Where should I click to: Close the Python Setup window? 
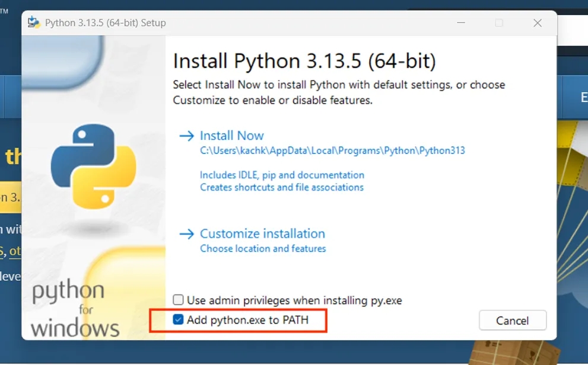[x=538, y=23]
